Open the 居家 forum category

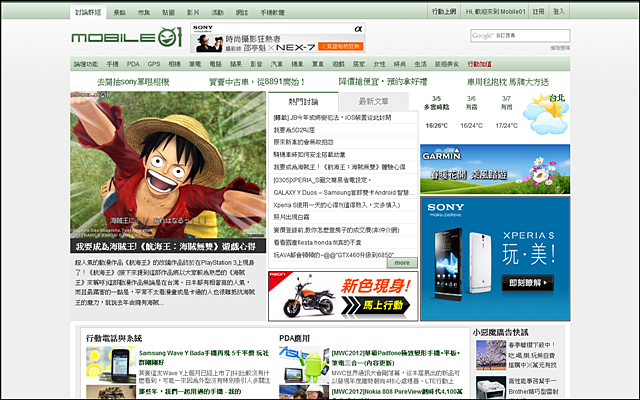tap(359, 64)
